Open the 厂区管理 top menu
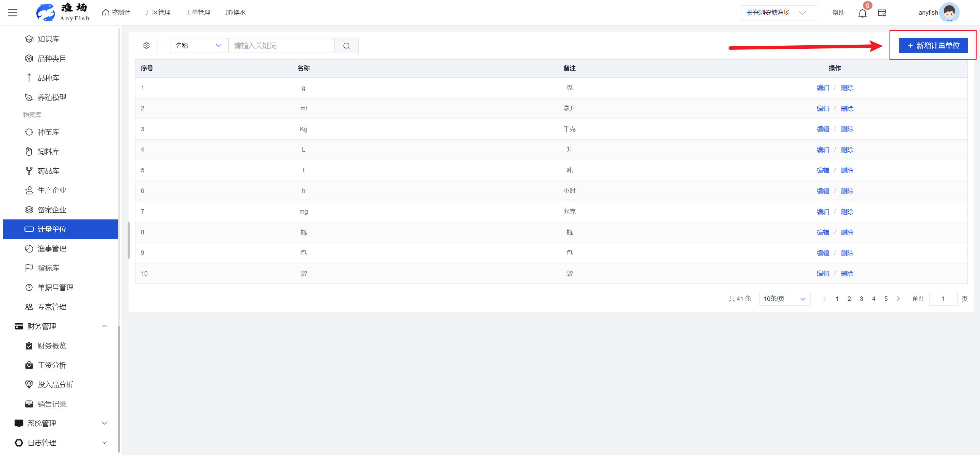The width and height of the screenshot is (980, 460). click(158, 13)
